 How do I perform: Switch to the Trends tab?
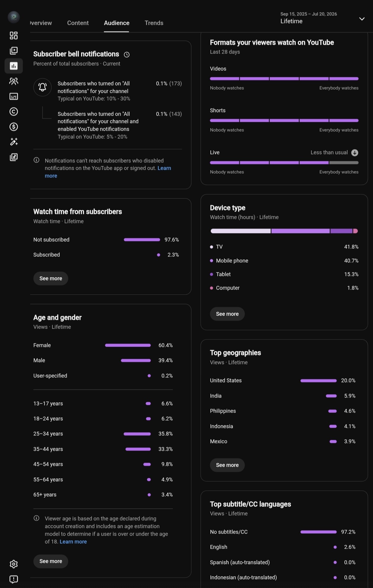pos(154,23)
